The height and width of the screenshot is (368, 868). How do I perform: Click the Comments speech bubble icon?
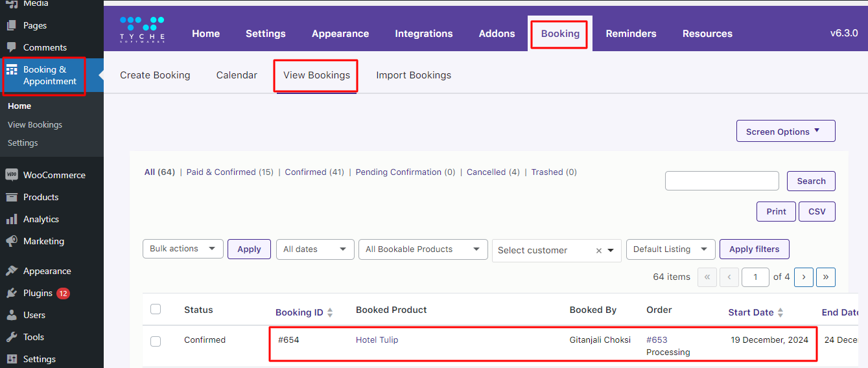point(12,47)
